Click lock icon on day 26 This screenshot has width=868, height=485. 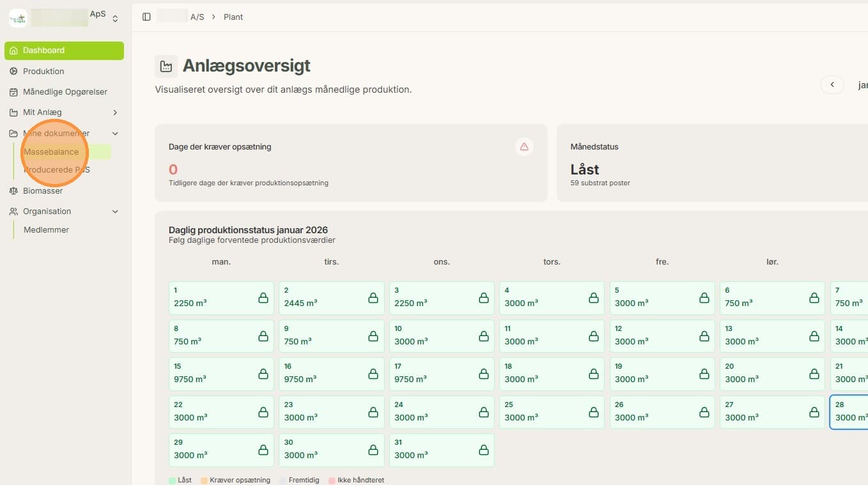point(704,412)
